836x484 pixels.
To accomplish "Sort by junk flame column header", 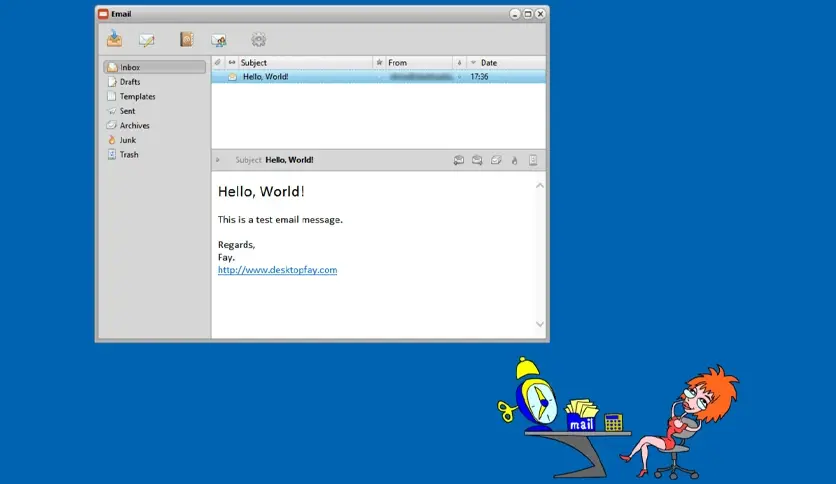I will tap(459, 62).
